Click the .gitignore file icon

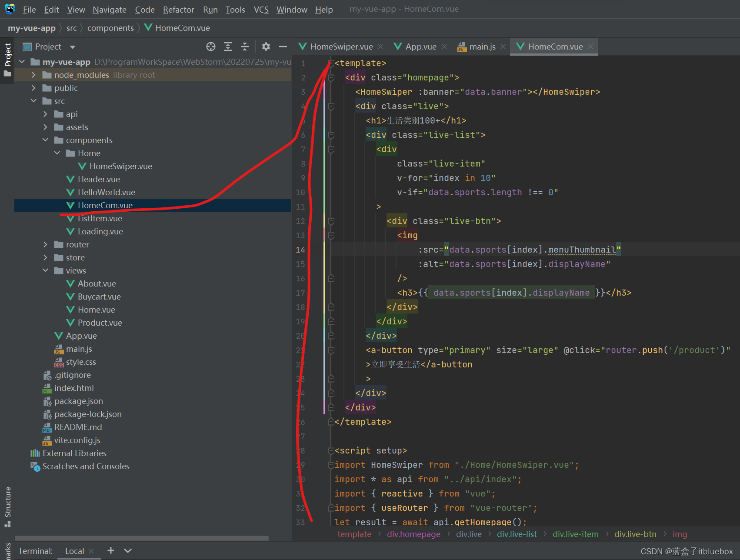47,375
